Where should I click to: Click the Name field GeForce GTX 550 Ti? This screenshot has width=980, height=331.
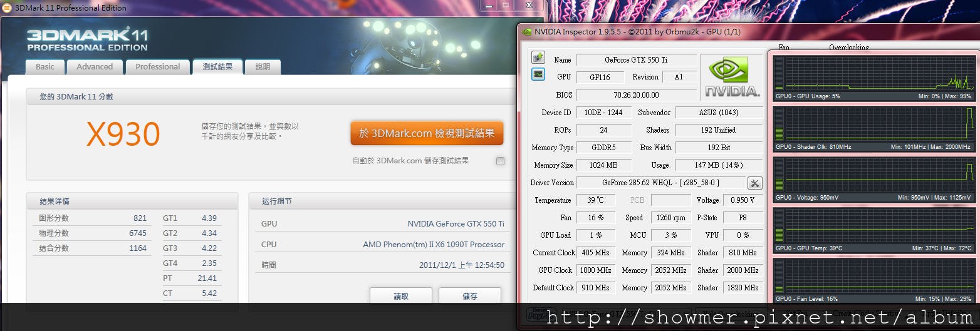(636, 60)
